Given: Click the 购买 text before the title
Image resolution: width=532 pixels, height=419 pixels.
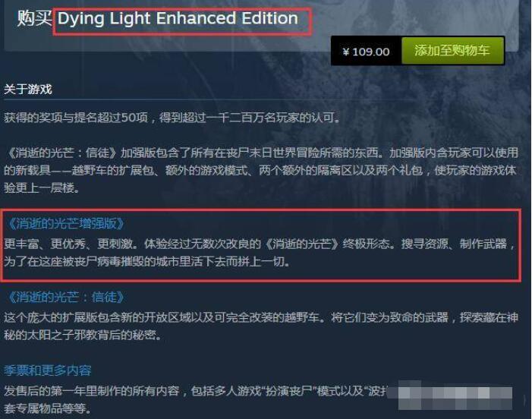Looking at the screenshot, I should click(x=34, y=18).
